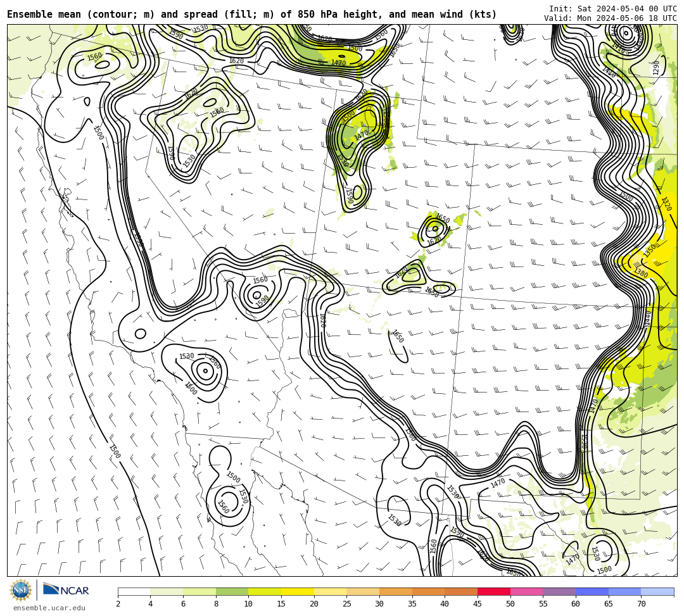This screenshot has width=684, height=616.
Task: Click the '1350' contour label in the yellow area
Action: pos(650,251)
